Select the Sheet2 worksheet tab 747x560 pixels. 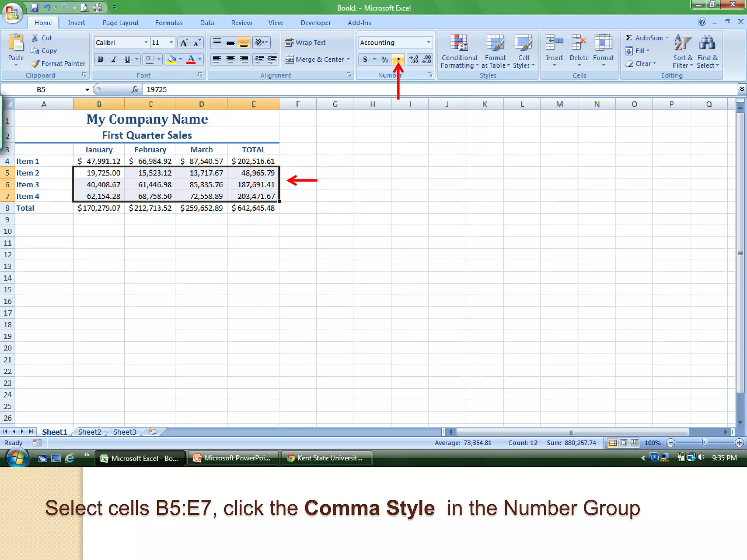[89, 432]
